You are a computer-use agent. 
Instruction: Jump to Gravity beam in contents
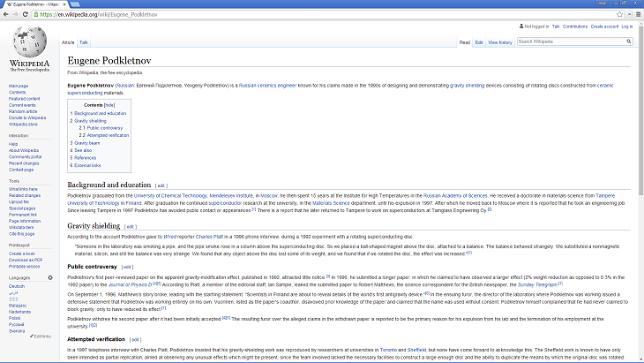tap(87, 143)
